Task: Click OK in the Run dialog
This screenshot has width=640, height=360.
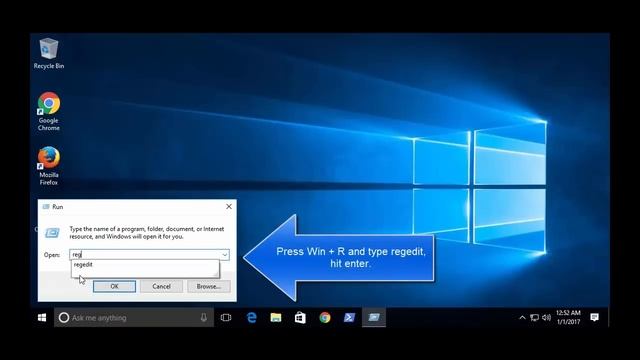Action: 114,287
